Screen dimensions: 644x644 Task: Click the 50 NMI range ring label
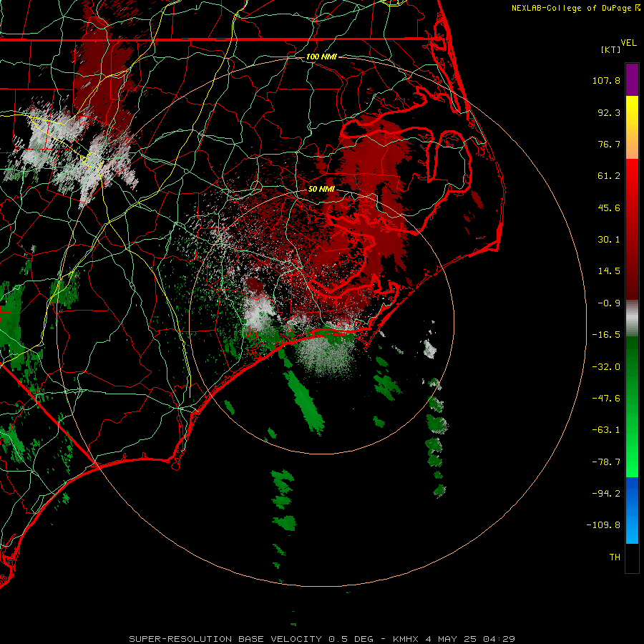coord(321,189)
